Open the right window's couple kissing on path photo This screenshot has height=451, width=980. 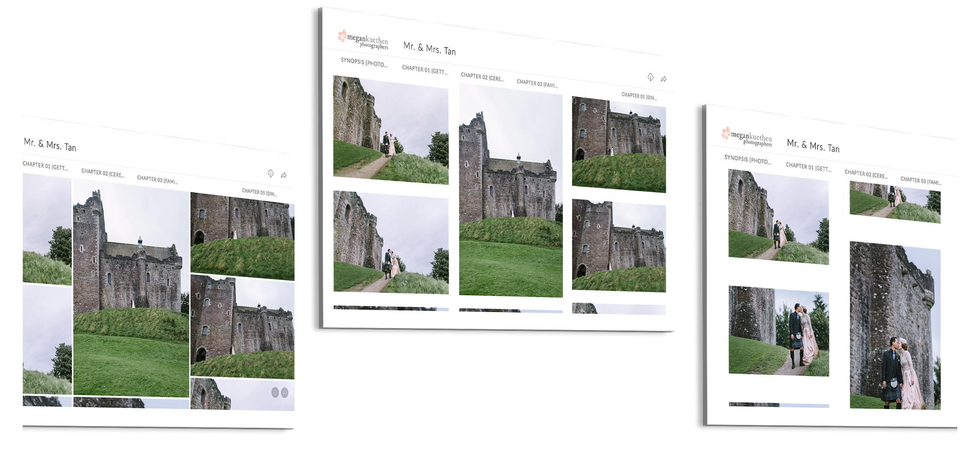(x=778, y=331)
